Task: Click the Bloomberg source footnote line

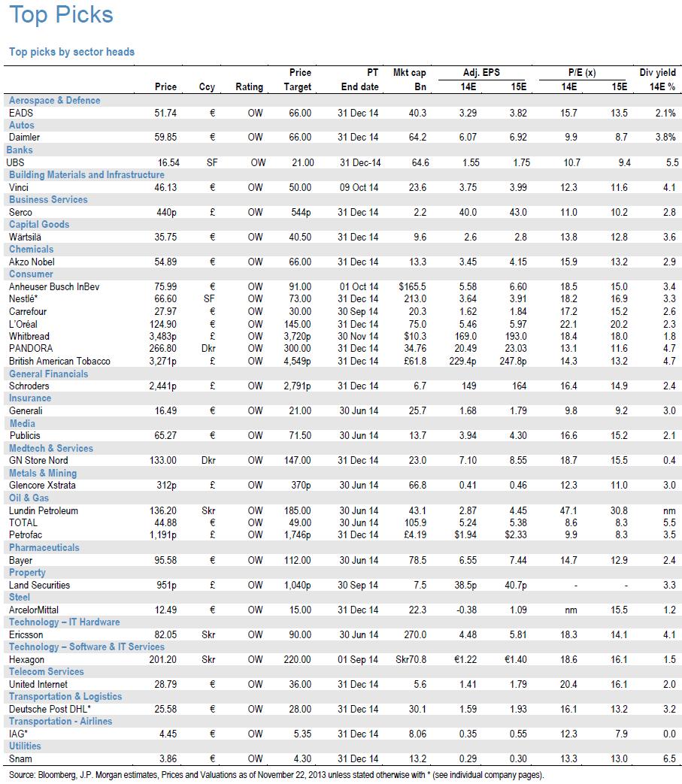Action: click(x=276, y=775)
